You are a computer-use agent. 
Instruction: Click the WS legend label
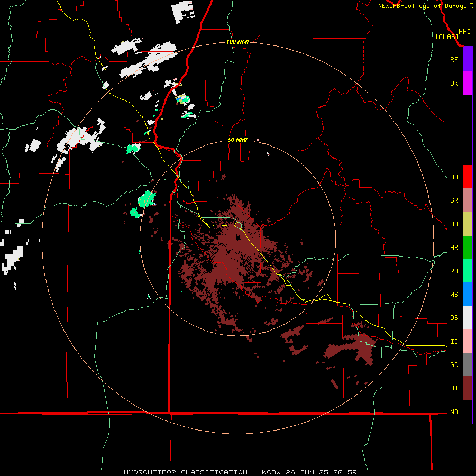coord(454,294)
